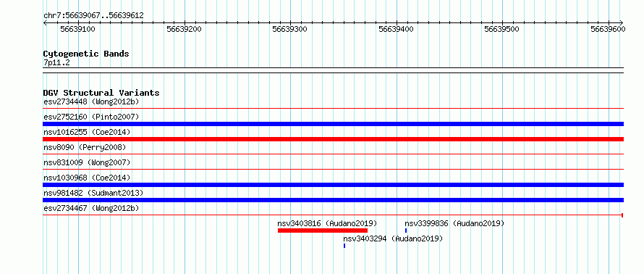Click the nsv1016255 (Coe2014) red bar
The height and width of the screenshot is (274, 644).
(x=333, y=139)
